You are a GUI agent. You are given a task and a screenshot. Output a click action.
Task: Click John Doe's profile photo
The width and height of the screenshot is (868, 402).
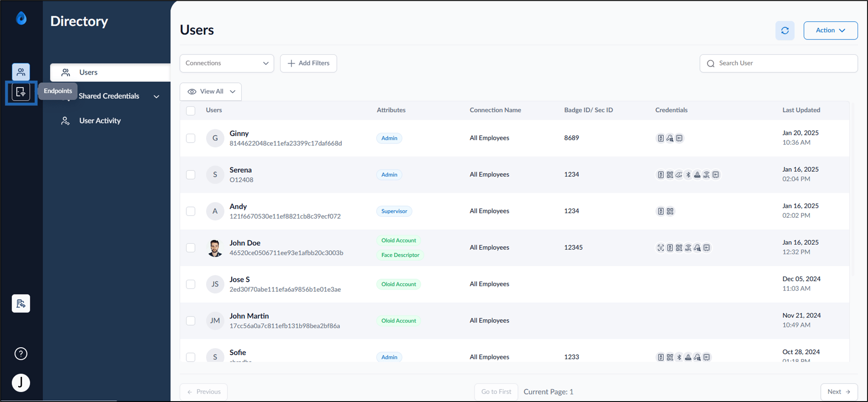(x=215, y=248)
